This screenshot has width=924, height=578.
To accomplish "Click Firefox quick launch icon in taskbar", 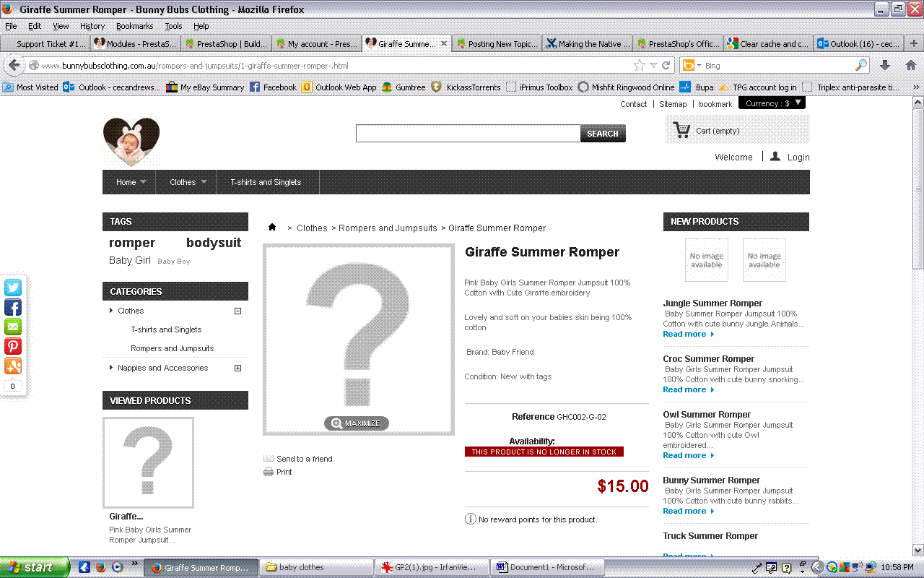I will [x=100, y=567].
